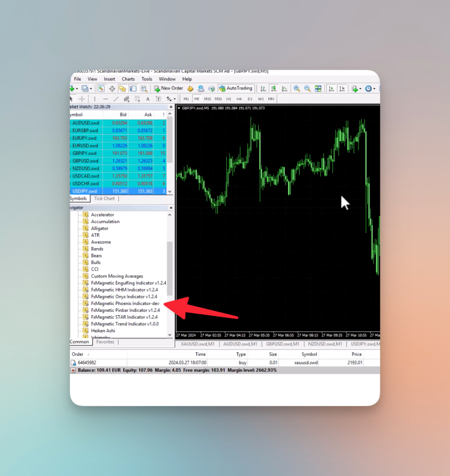Toggle the AutoTrading button
The width and height of the screenshot is (450, 476).
click(x=235, y=88)
